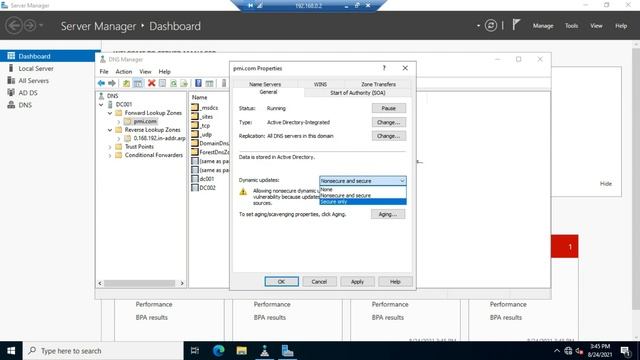The image size is (640, 360).
Task: Choose Secure only in the dropdown list
Action: coord(362,202)
